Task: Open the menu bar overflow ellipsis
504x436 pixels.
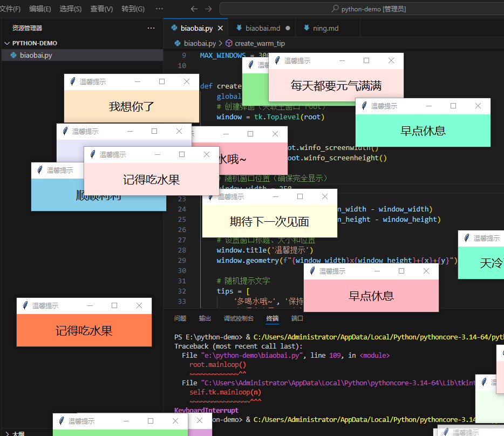Action: point(159,9)
